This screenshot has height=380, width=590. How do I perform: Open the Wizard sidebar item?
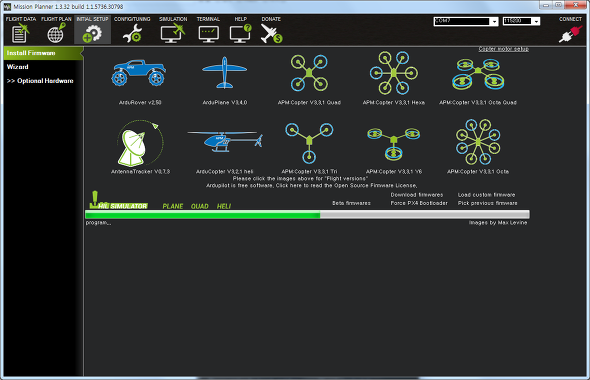click(x=18, y=67)
